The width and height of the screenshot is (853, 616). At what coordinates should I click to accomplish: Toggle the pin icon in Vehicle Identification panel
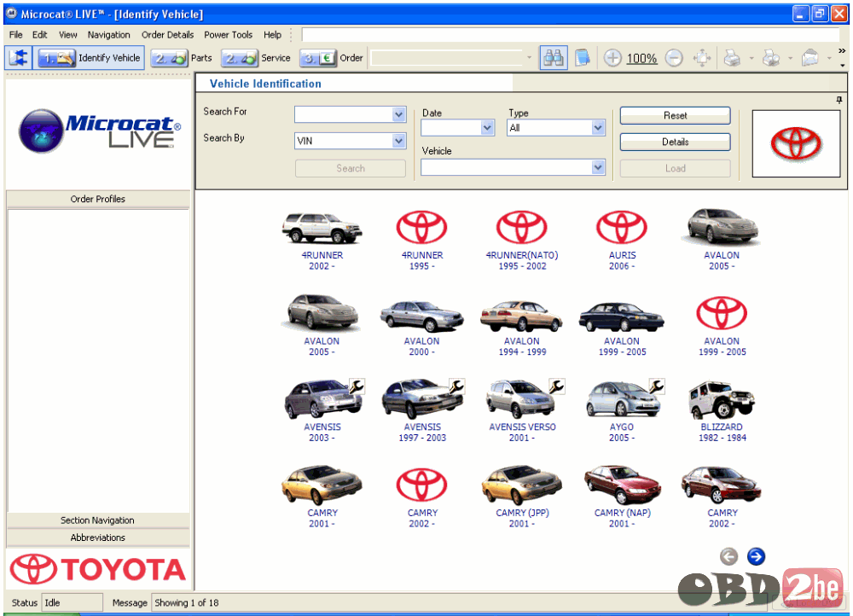pos(838,100)
